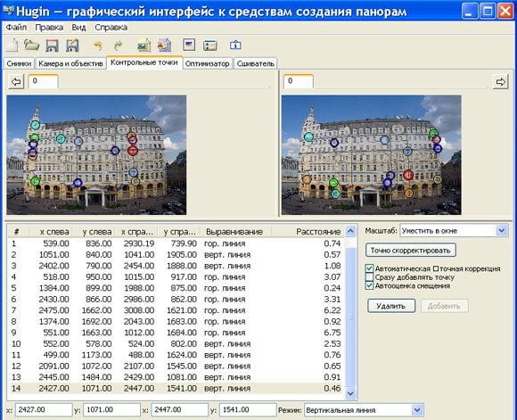
Task: Expand the Масштаб dropdown
Action: click(x=502, y=230)
